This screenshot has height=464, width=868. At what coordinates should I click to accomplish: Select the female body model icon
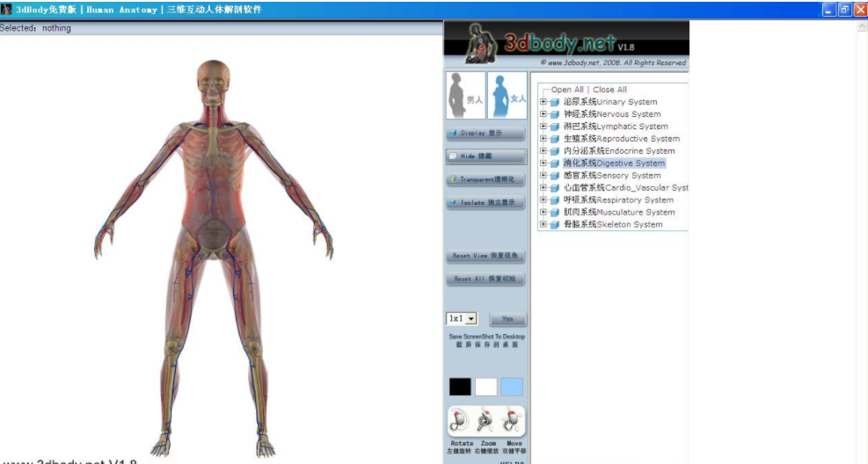pyautogui.click(x=507, y=95)
